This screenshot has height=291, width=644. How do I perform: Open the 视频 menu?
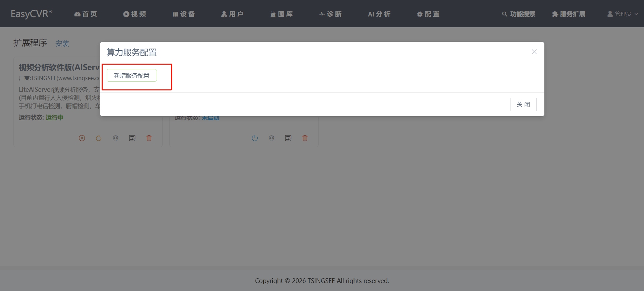[x=135, y=14]
